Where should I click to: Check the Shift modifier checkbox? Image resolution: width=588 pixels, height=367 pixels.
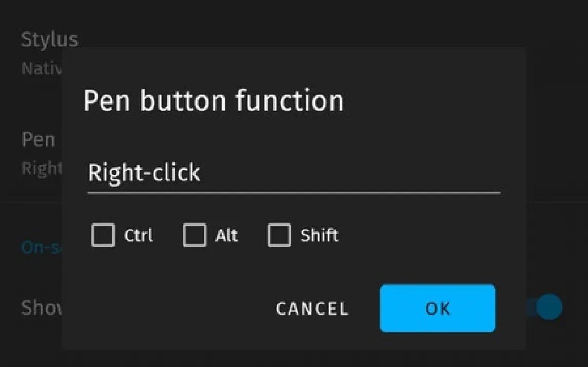coord(279,235)
